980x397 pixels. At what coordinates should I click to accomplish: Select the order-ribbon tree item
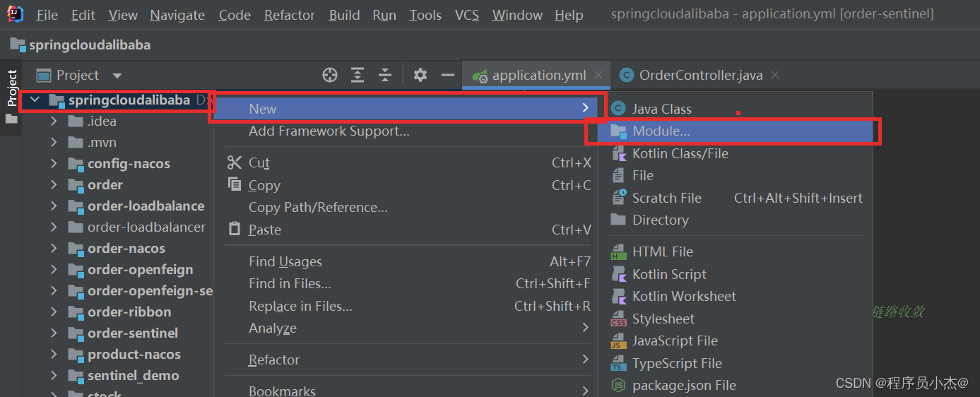129,312
